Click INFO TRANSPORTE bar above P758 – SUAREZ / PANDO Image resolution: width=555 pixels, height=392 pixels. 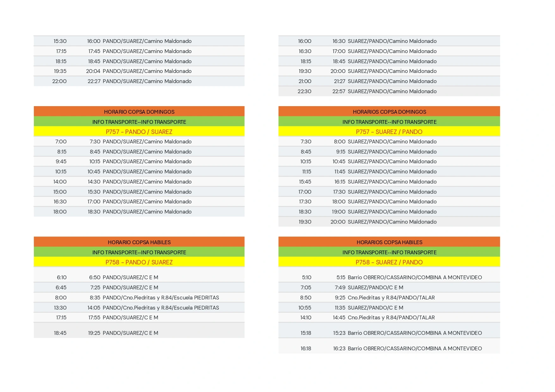pyautogui.click(x=389, y=252)
